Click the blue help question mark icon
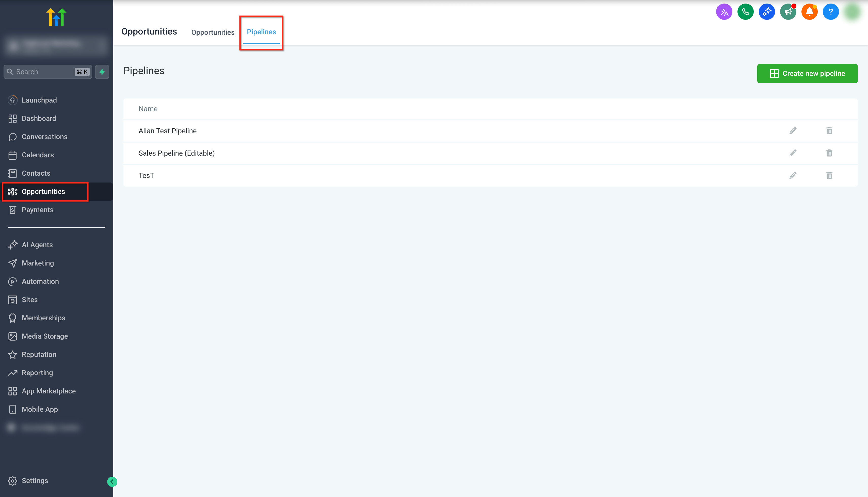Viewport: 868px width, 497px height. pos(831,11)
